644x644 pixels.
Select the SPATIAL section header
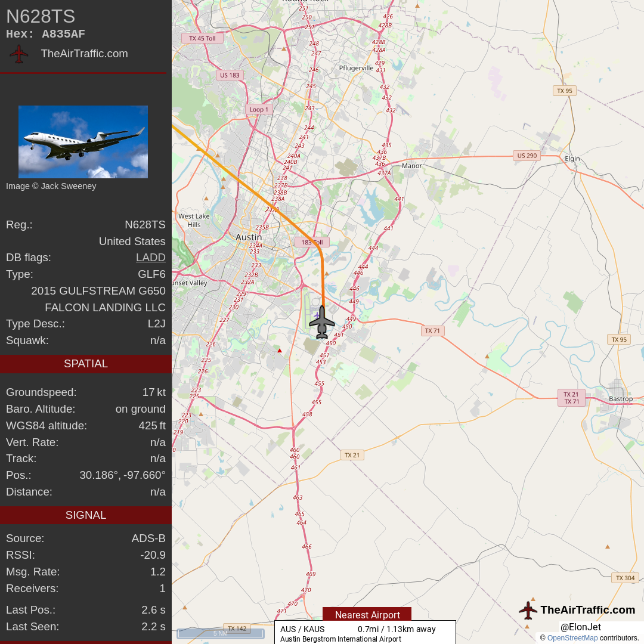86,364
